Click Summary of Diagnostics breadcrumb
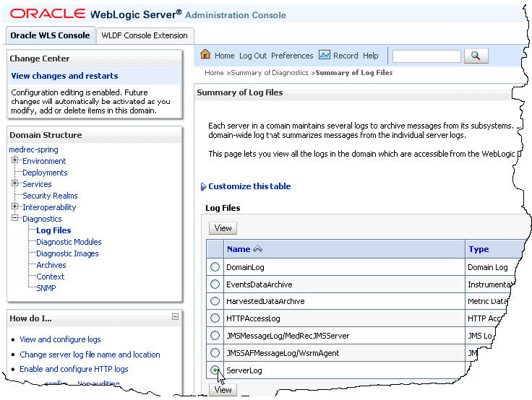Viewport: 532px width, 400px height. [x=270, y=73]
